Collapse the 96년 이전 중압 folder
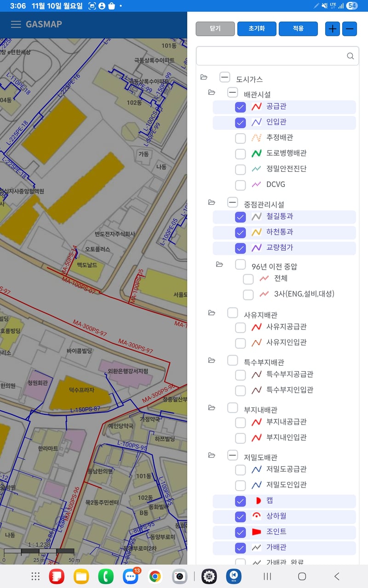Screen dimensions: 368x588 [x=219, y=264]
